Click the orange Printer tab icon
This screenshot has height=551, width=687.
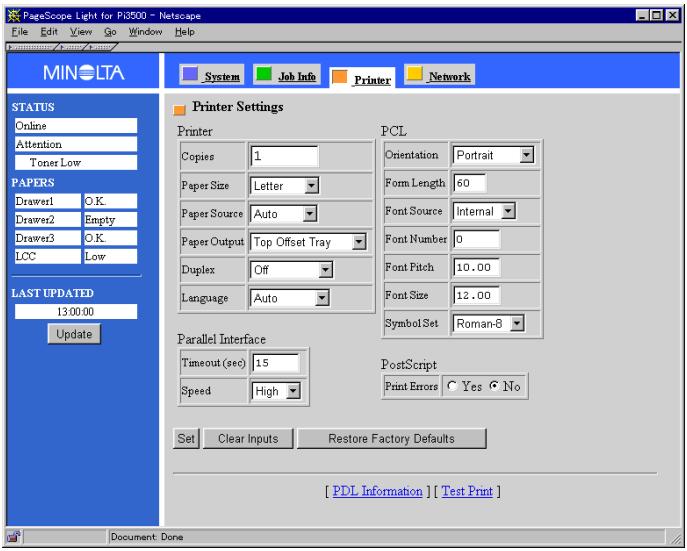[340, 77]
